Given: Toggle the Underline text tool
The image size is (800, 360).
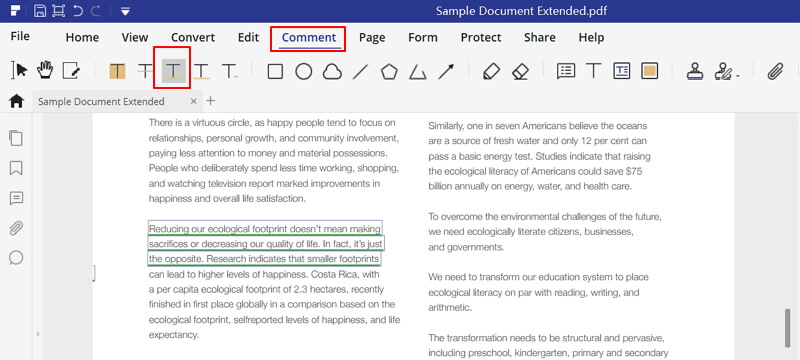Looking at the screenshot, I should (173, 71).
